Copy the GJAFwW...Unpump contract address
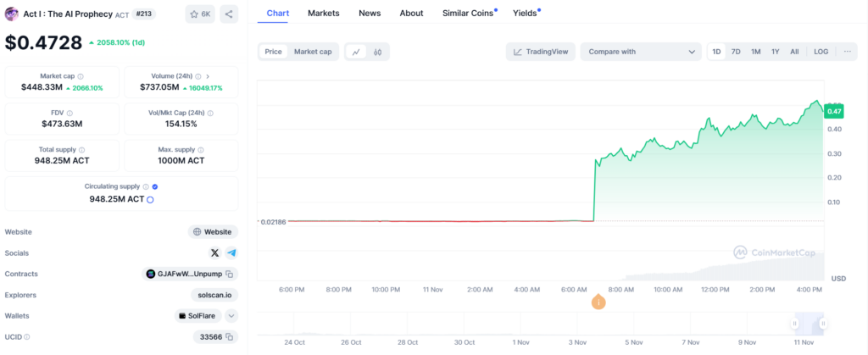Screen dimensions: 868x355 [229, 274]
